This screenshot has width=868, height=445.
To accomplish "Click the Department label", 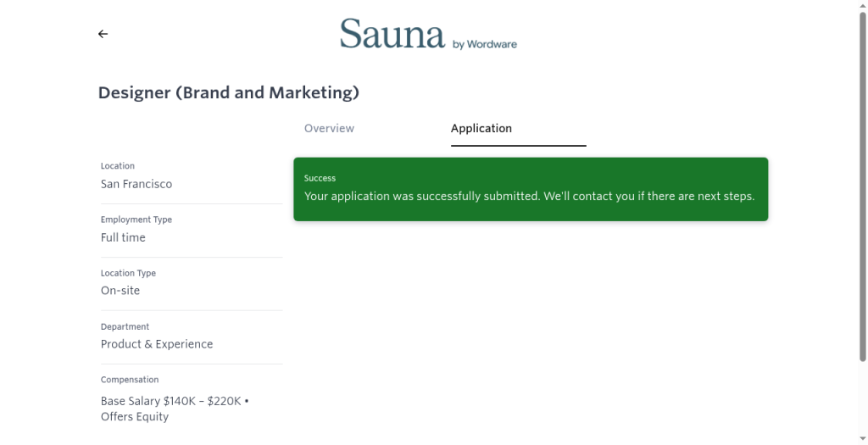I will pos(125,326).
